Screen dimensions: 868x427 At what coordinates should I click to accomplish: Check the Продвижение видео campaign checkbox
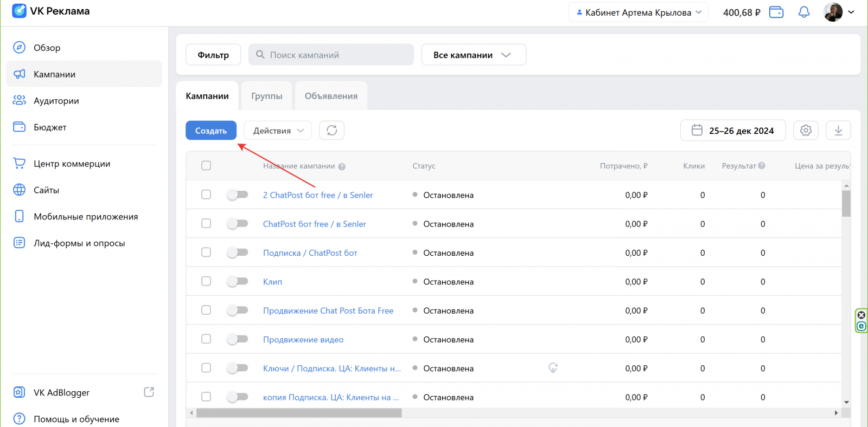click(x=206, y=339)
